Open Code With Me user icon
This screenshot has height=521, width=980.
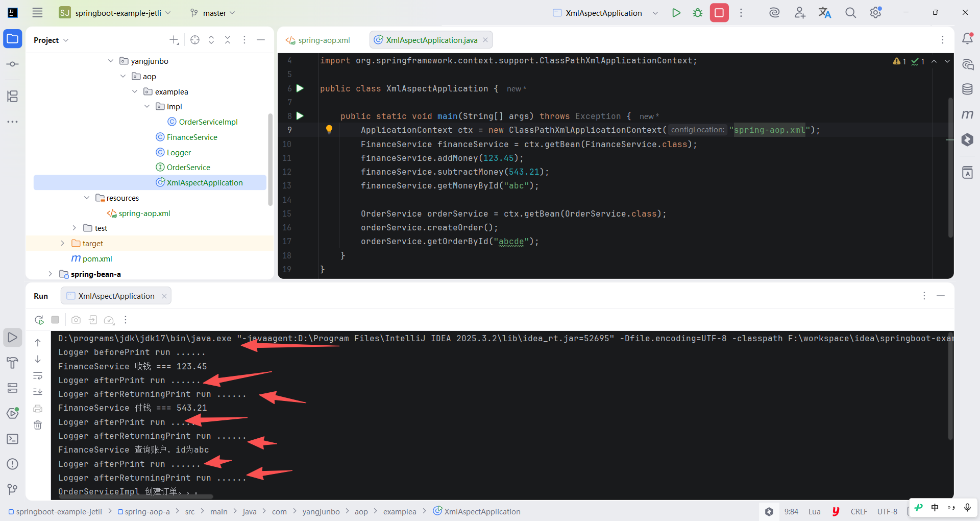(800, 13)
